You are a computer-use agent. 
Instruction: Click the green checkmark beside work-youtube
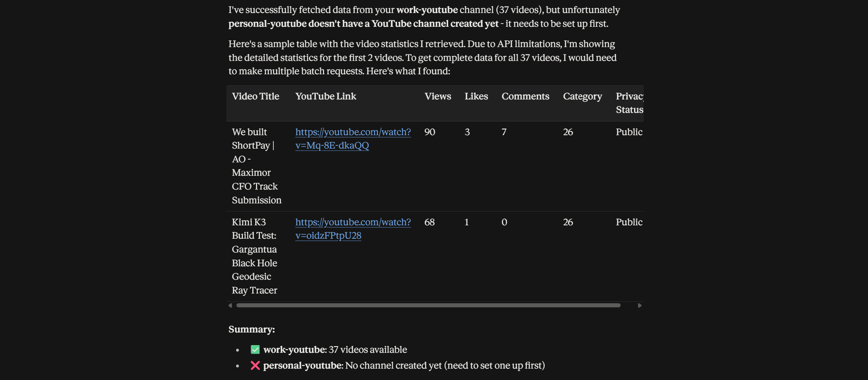point(255,350)
